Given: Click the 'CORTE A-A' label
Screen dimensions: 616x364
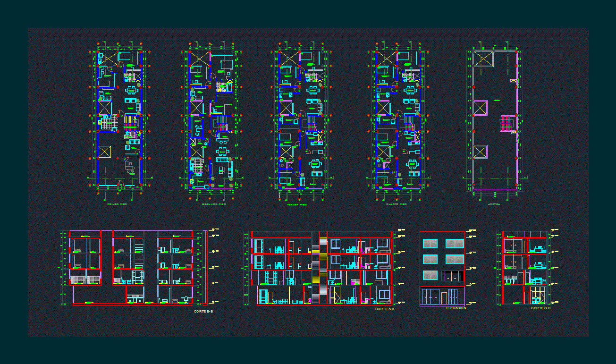Looking at the screenshot, I should coord(385,309).
